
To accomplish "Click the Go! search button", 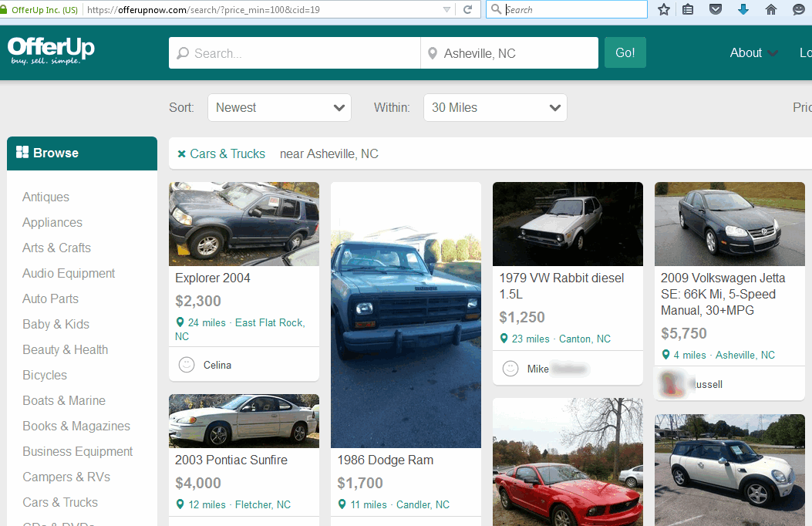I will tap(625, 52).
